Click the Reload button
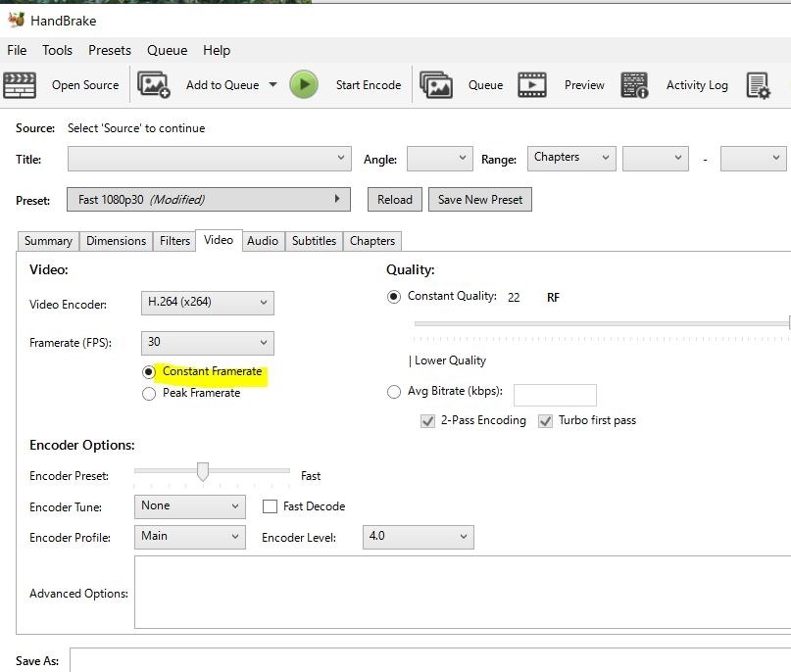The width and height of the screenshot is (791, 672). pos(394,200)
